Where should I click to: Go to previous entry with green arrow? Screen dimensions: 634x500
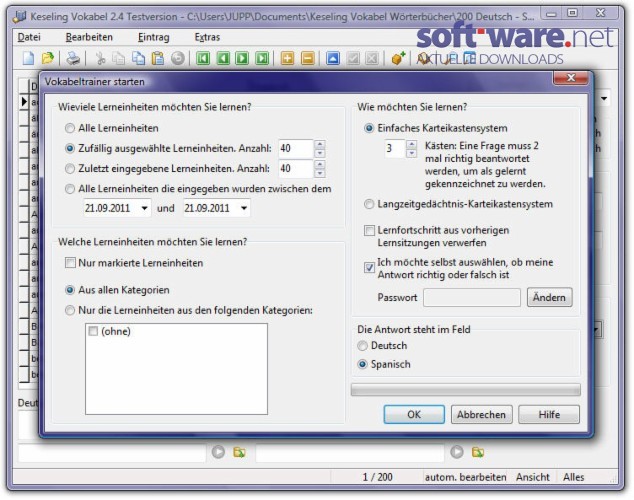point(223,59)
